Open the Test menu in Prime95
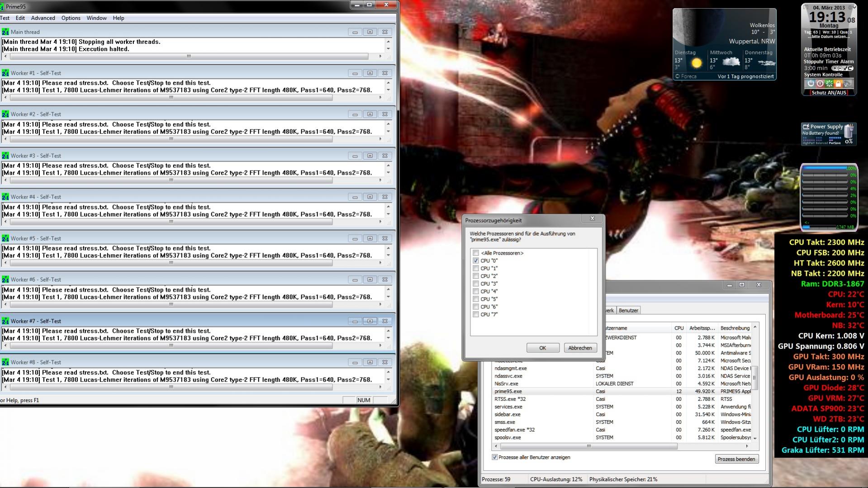The width and height of the screenshot is (868, 488). tap(5, 18)
